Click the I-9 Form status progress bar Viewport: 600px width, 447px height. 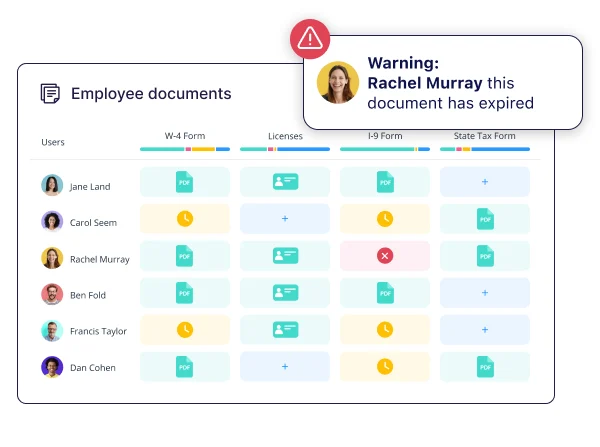(385, 149)
